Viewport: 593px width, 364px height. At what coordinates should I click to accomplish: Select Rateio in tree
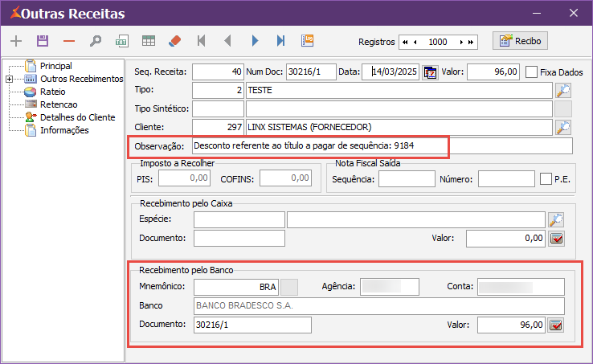(52, 92)
